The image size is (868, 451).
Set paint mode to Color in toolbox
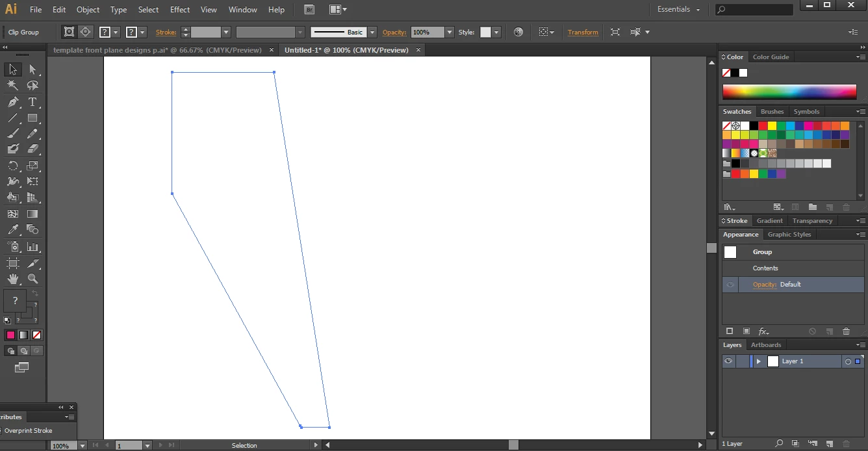(x=10, y=335)
